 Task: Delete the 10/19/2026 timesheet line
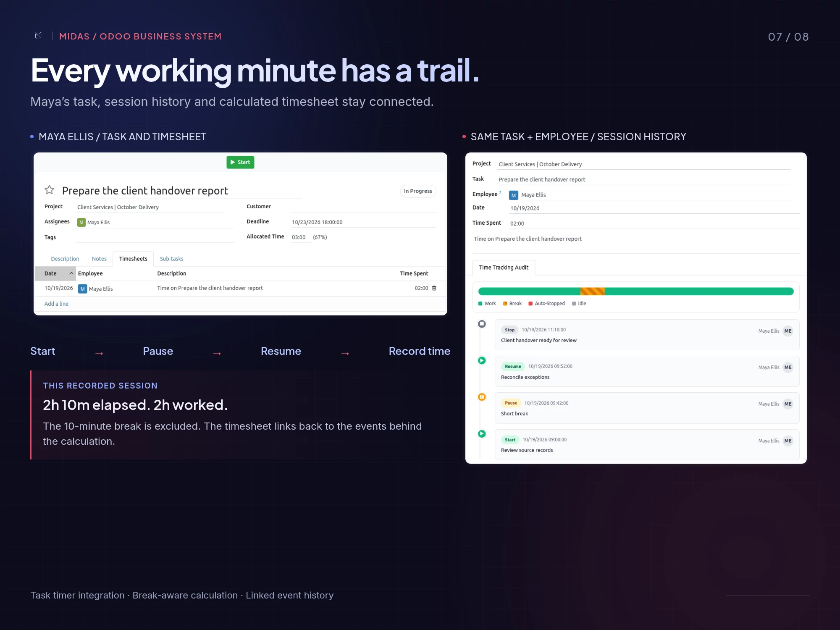[434, 288]
